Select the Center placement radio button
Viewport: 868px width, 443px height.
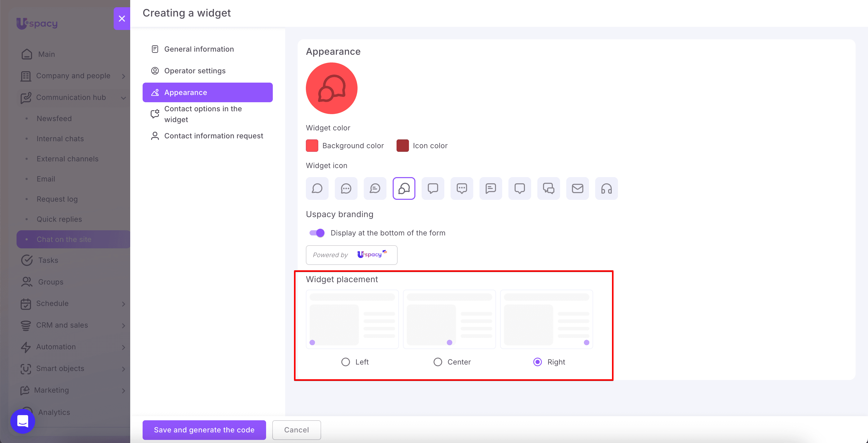click(438, 362)
